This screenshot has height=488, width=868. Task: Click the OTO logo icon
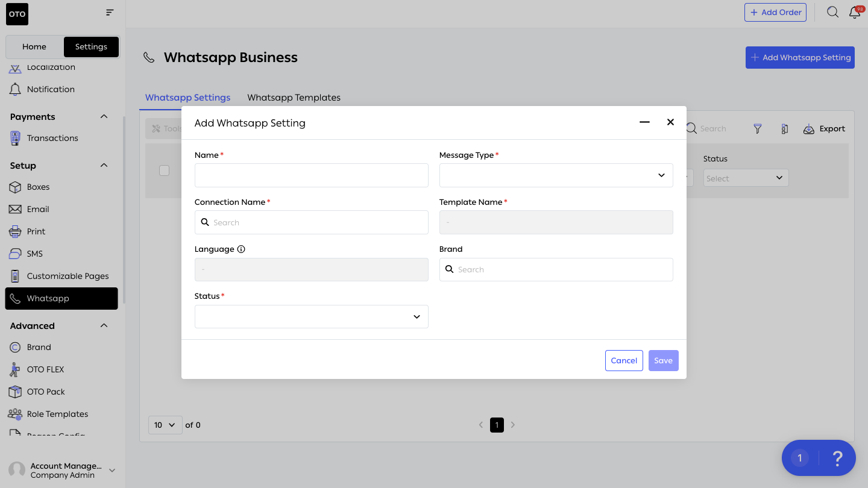tap(17, 14)
